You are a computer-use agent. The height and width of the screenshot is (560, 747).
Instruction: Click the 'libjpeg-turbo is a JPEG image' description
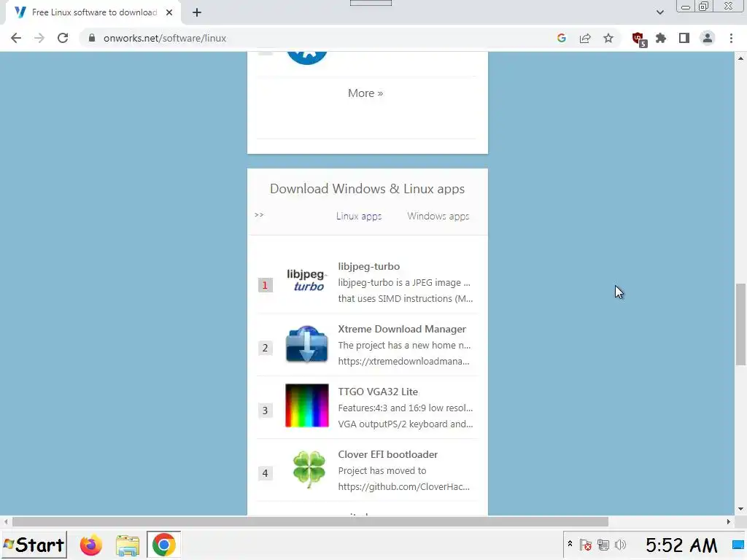[x=404, y=282]
